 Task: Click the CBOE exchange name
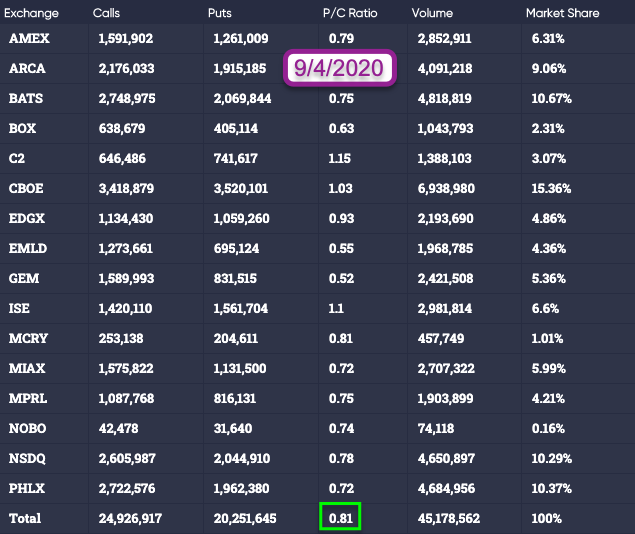coord(26,189)
